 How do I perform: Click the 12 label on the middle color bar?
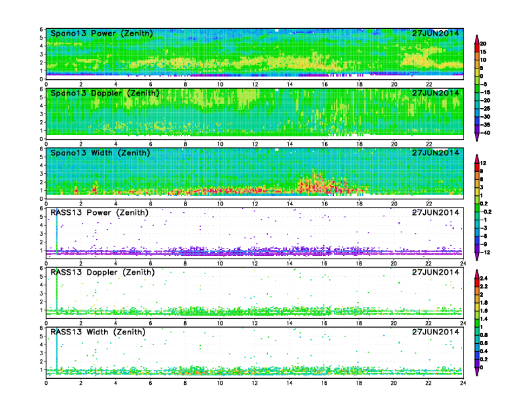point(483,163)
